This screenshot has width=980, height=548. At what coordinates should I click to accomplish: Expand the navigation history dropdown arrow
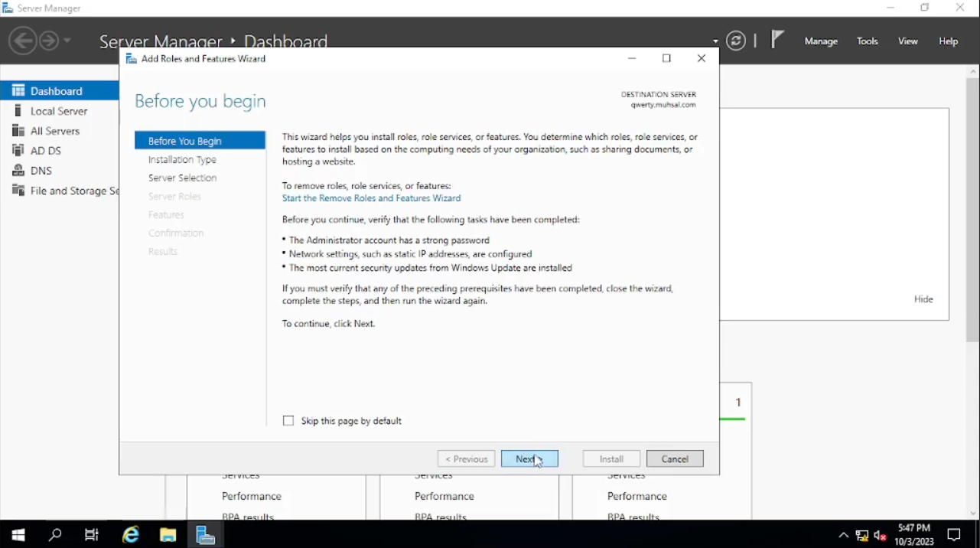click(x=68, y=41)
